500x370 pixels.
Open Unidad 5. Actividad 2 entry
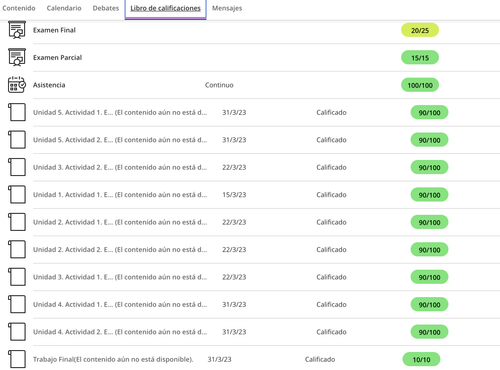click(x=120, y=140)
